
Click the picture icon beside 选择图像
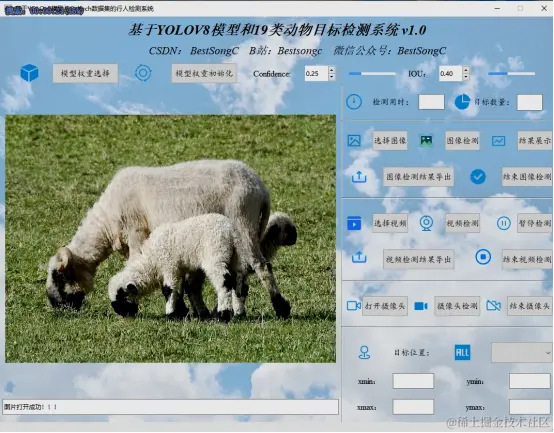pyautogui.click(x=354, y=141)
